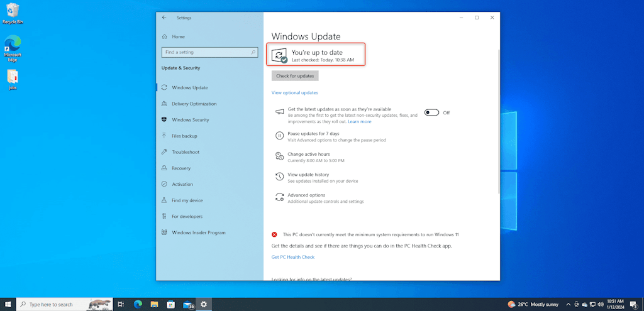The height and width of the screenshot is (311, 644).
Task: Open the notification center icon
Action: (633, 305)
